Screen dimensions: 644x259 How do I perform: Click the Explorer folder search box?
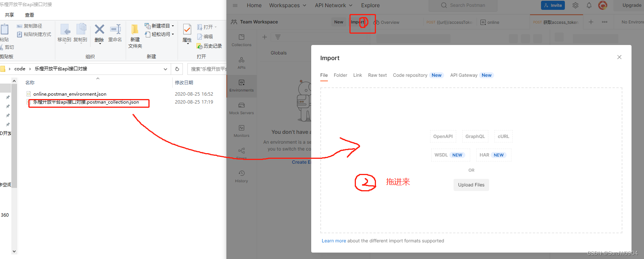207,69
